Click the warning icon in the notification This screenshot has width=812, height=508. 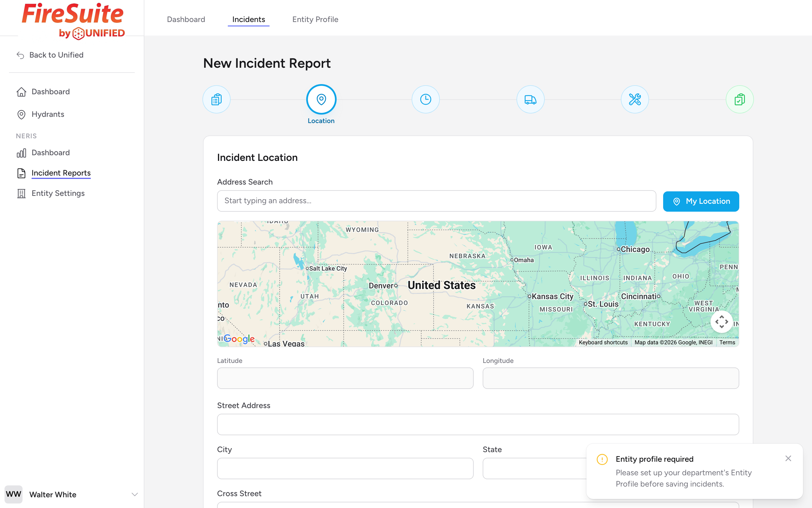(x=602, y=459)
